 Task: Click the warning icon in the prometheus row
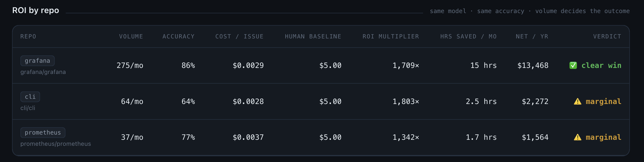(578, 137)
